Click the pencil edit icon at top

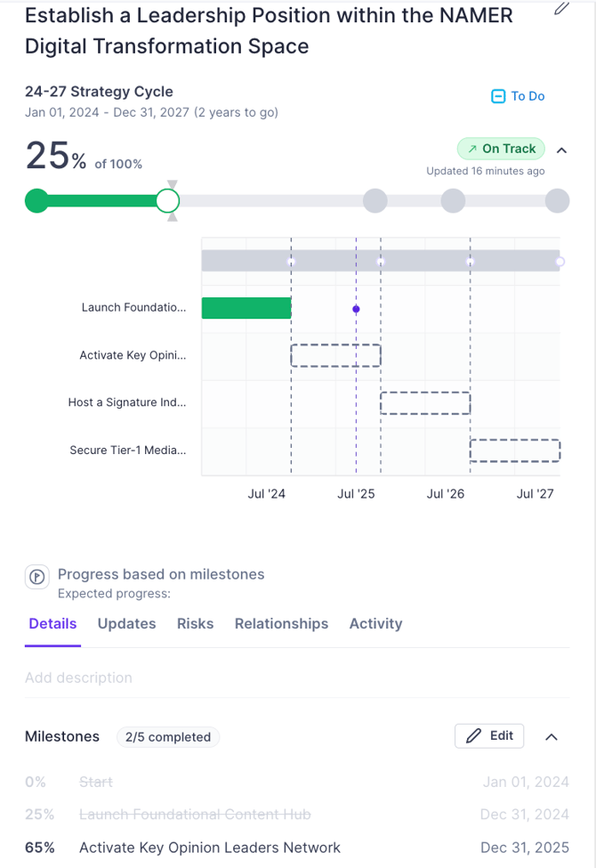pyautogui.click(x=561, y=9)
